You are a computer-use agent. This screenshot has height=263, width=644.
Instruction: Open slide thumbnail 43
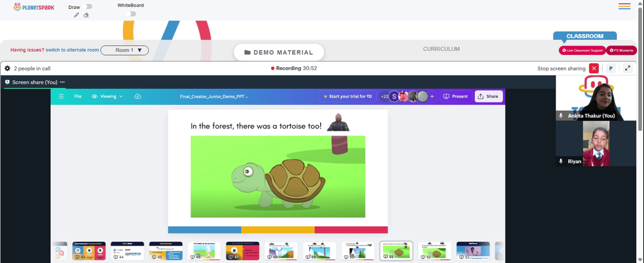(89, 251)
